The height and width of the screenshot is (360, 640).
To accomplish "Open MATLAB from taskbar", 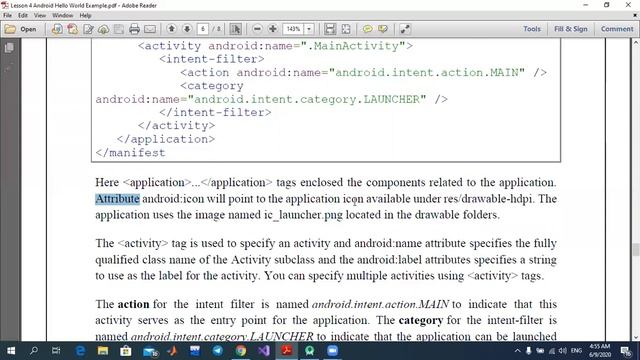I will pos(172,351).
